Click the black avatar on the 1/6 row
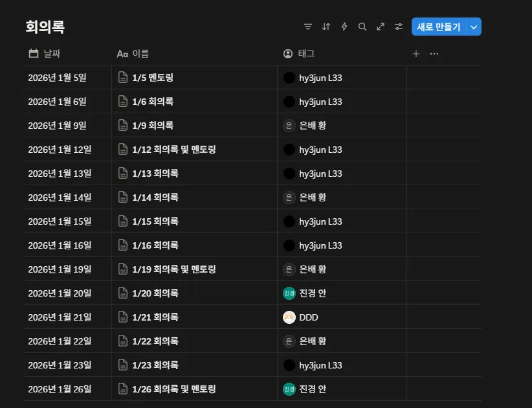Screen dimensions: 532x408 (x=289, y=102)
